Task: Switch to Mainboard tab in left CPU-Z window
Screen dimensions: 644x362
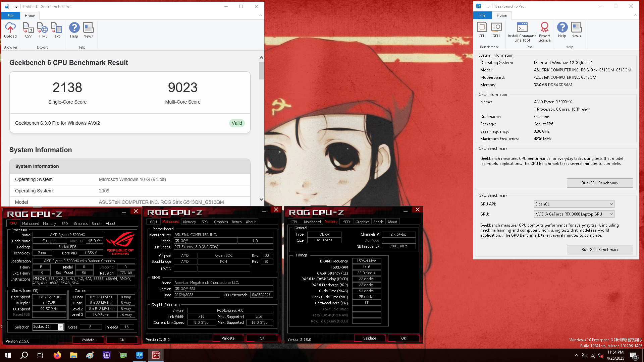Action: [x=31, y=224]
